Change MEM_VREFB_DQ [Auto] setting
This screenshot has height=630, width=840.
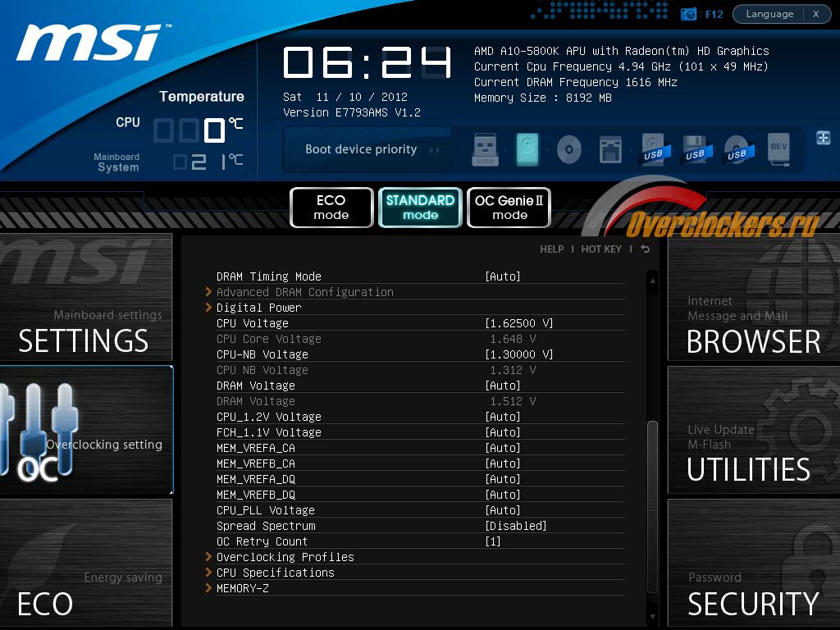(503, 495)
